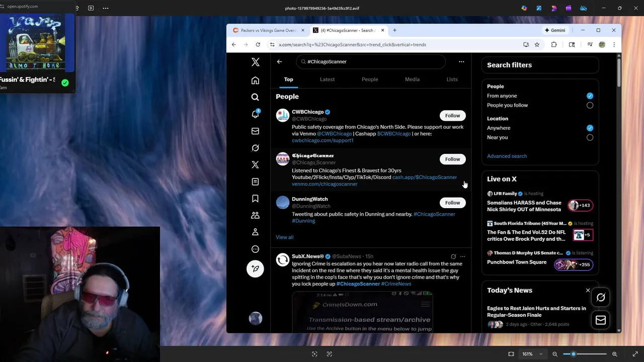
Task: Open 'Eagles to Rest Jalen Hurts' news
Action: 536,312
